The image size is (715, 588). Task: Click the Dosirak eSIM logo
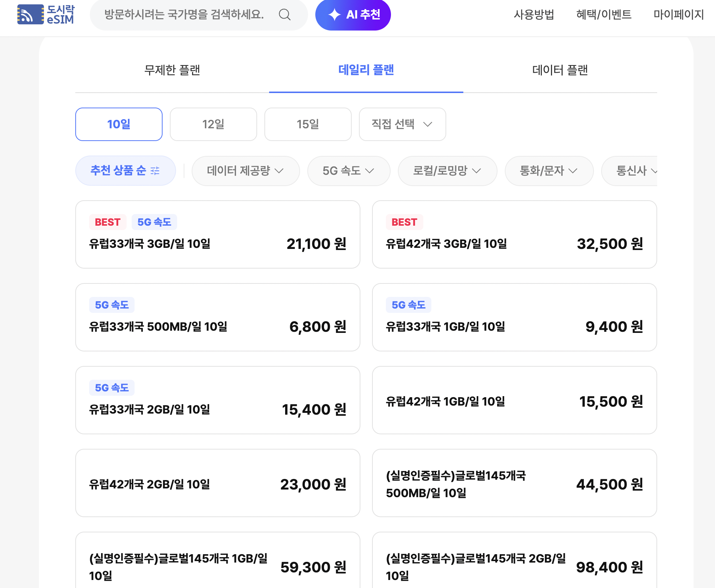pyautogui.click(x=45, y=15)
